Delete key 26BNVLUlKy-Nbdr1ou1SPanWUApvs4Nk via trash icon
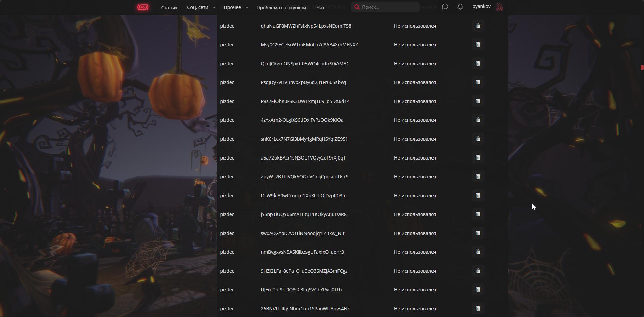The image size is (644, 317). tap(478, 309)
